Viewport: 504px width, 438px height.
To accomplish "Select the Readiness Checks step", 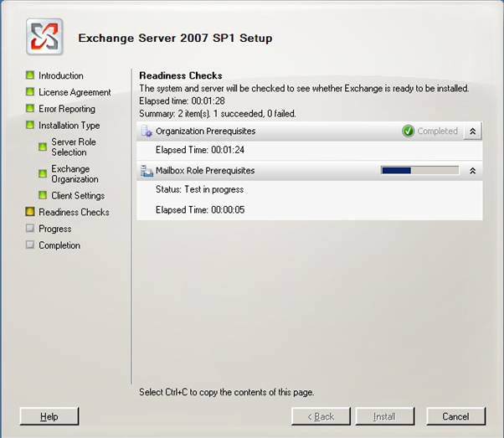I will pos(74,212).
